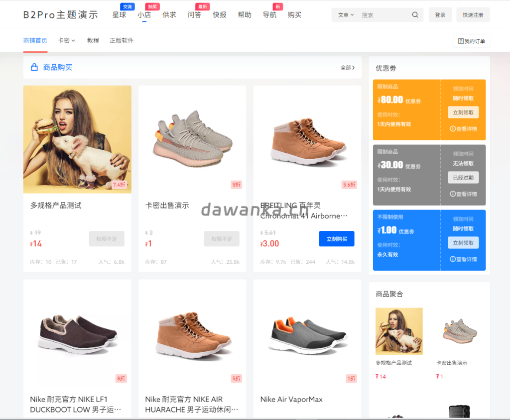
Task: Click 多规格产品测试 caption in 商品聚合
Action: point(394,363)
